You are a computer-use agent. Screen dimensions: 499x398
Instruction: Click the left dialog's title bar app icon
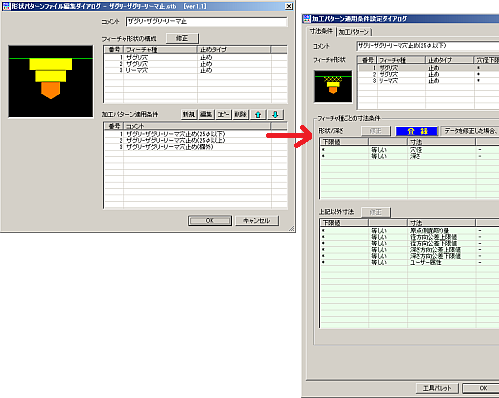click(x=6, y=6)
